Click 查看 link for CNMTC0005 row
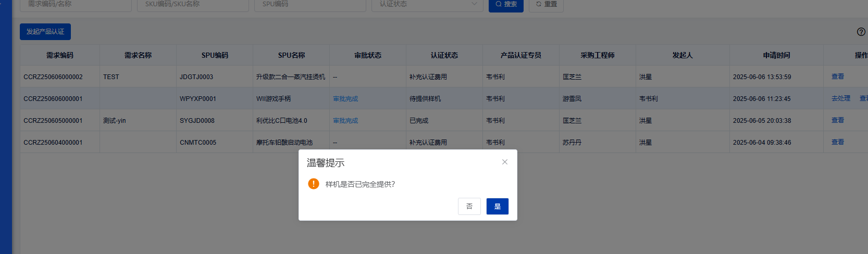 837,142
